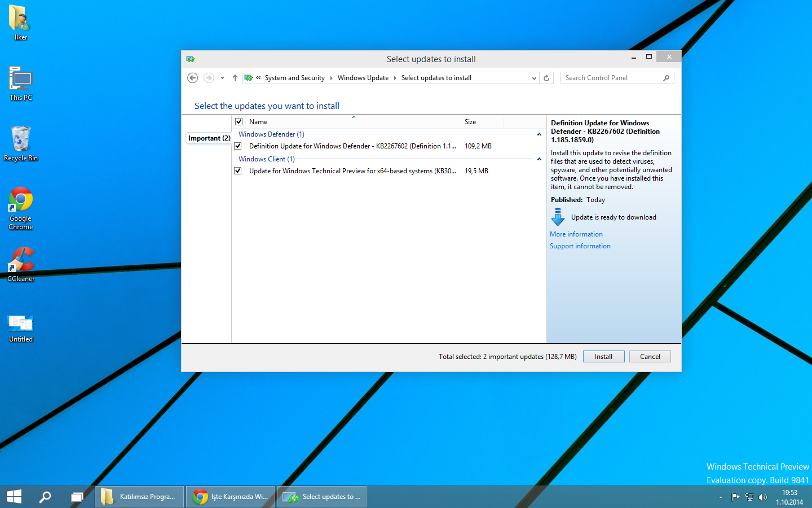
Task: Click the Select updates to... taskbar item
Action: (322, 497)
